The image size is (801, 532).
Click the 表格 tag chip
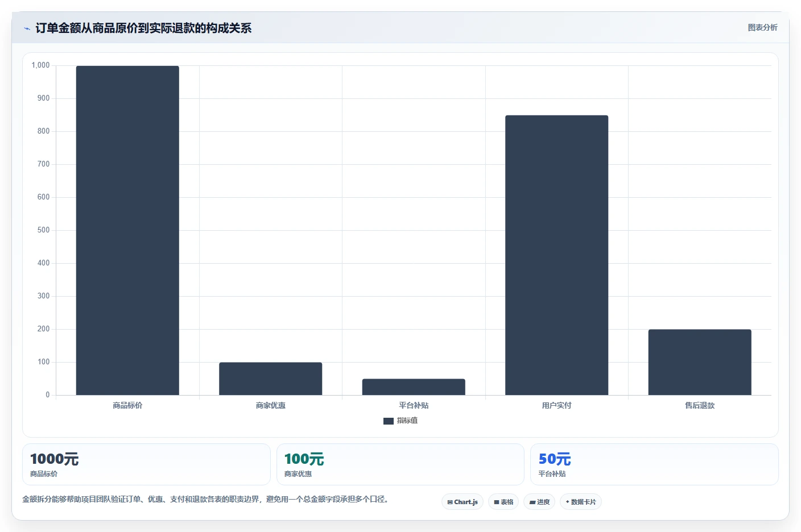(503, 502)
